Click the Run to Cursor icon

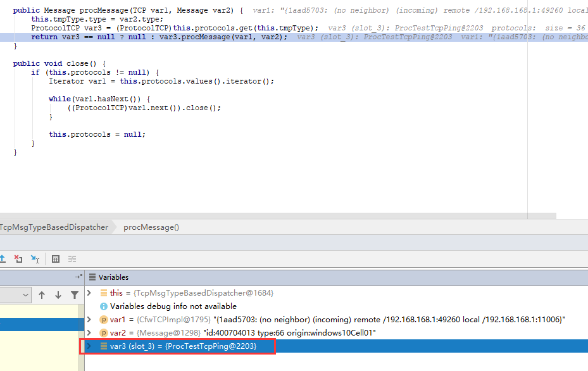pos(36,259)
